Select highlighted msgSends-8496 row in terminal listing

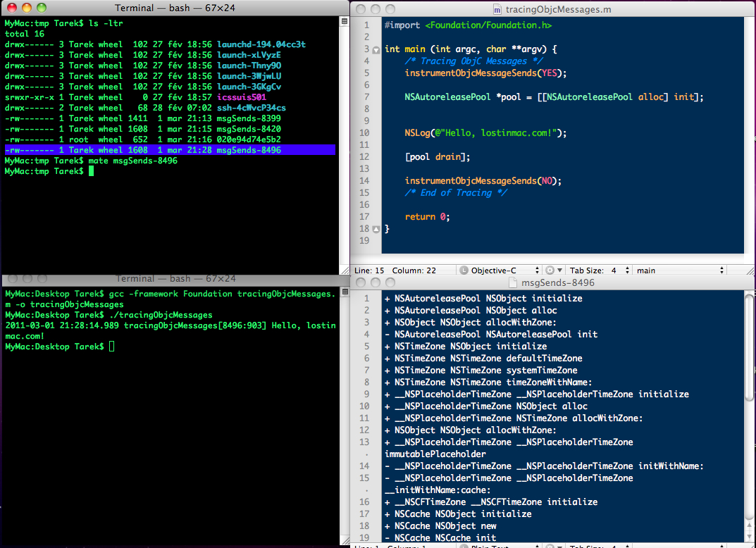[169, 150]
